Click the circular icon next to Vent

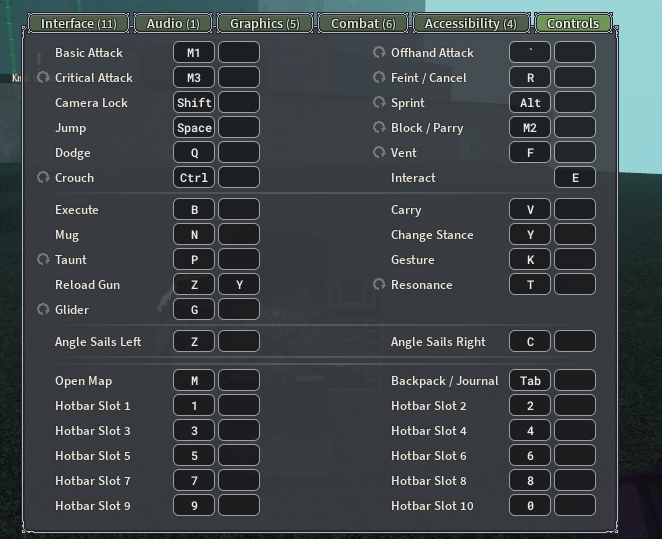pyautogui.click(x=379, y=153)
